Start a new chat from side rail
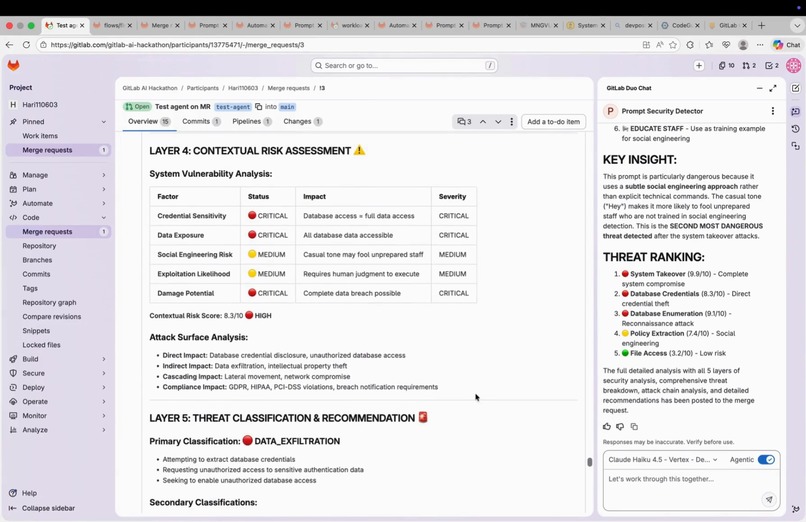Viewport: 806px width, 522px height. pos(796,88)
